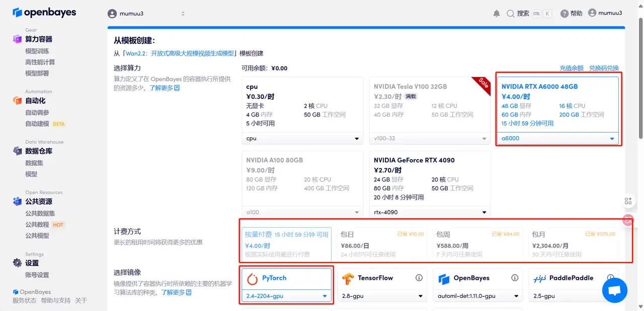Open PyTorch version 2.4-2204-gpu dropdown

click(x=286, y=296)
